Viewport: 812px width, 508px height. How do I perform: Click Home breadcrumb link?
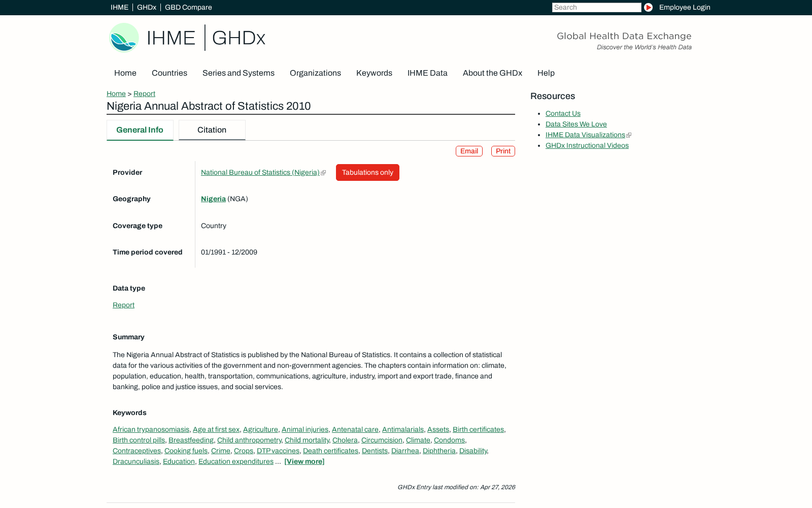[x=116, y=93]
